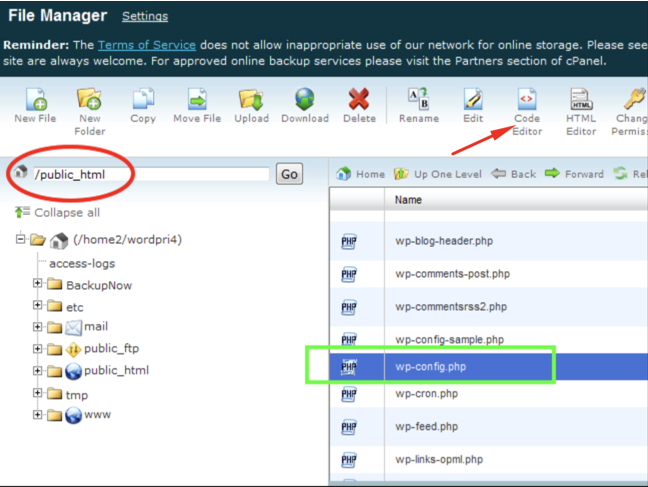648x487 pixels.
Task: Select the Rename tool icon
Action: click(418, 99)
